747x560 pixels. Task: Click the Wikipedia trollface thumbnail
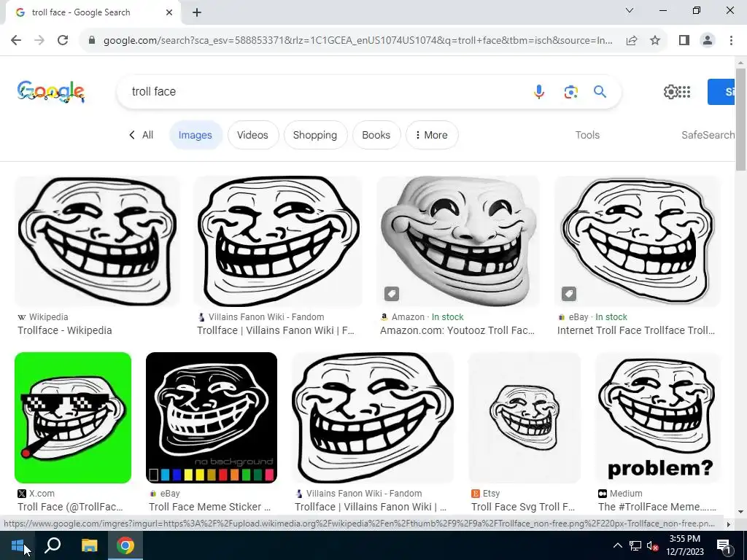tap(97, 241)
